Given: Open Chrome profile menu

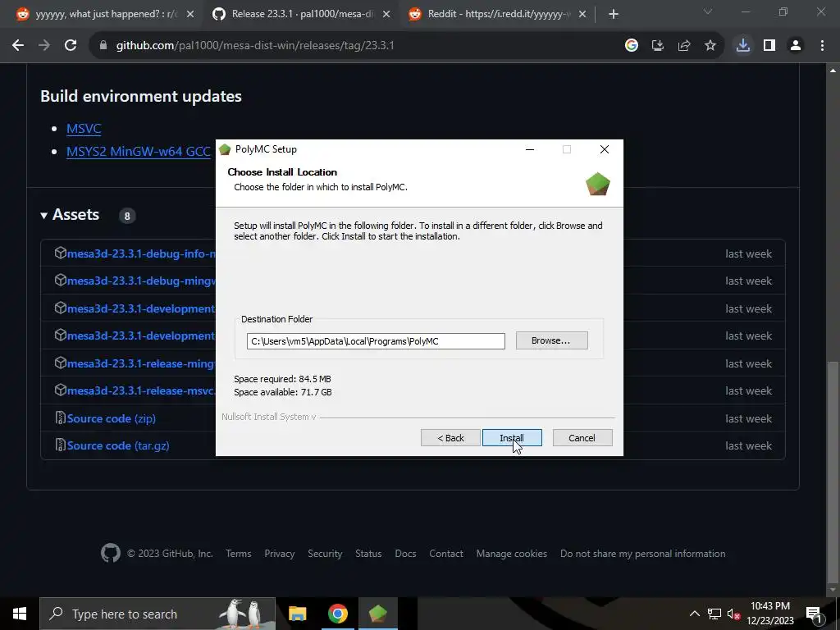Looking at the screenshot, I should coord(796,46).
